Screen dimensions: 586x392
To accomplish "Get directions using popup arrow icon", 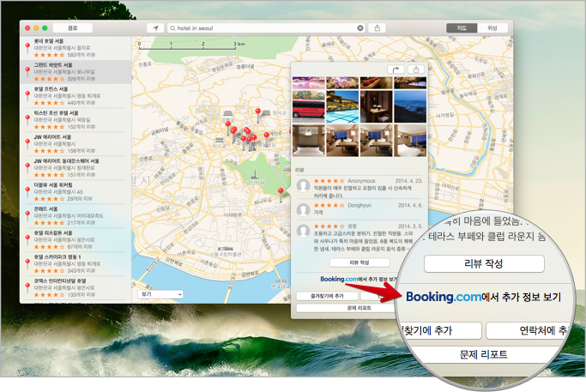I will pyautogui.click(x=396, y=69).
